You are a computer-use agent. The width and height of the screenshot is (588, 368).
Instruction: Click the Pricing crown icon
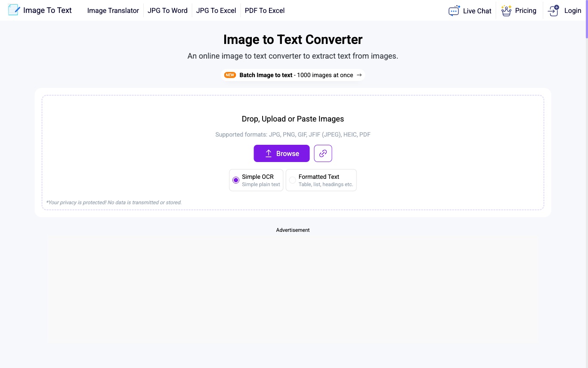[506, 11]
